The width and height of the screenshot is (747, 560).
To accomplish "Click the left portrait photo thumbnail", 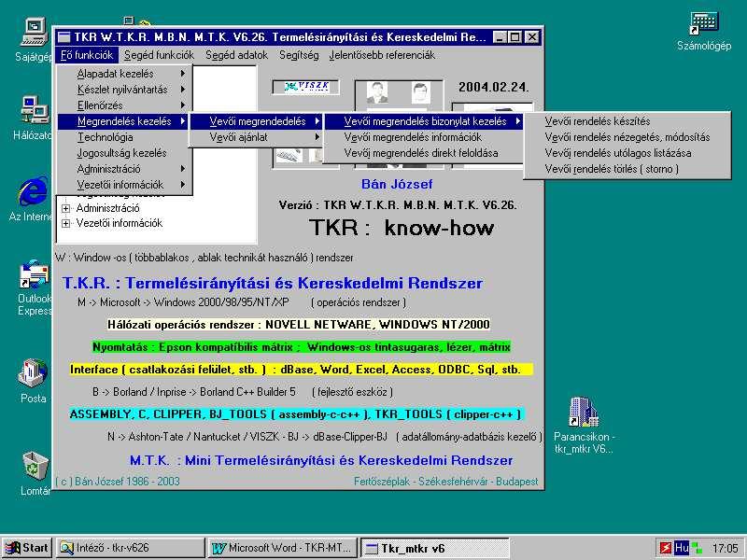I will tap(377, 92).
